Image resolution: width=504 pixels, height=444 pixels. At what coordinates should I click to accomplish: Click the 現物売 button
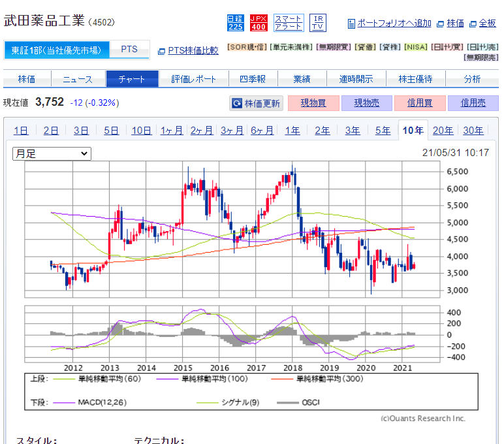pos(367,103)
